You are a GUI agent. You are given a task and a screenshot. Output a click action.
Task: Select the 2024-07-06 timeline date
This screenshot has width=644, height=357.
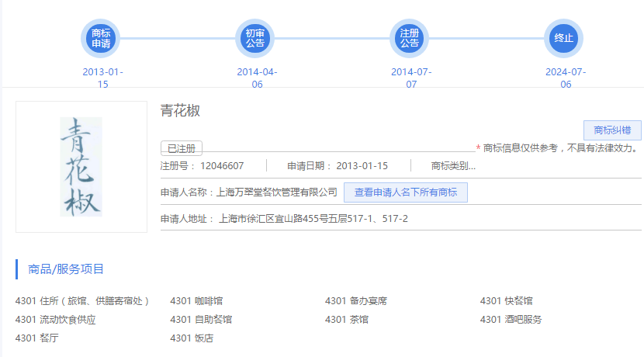(566, 78)
